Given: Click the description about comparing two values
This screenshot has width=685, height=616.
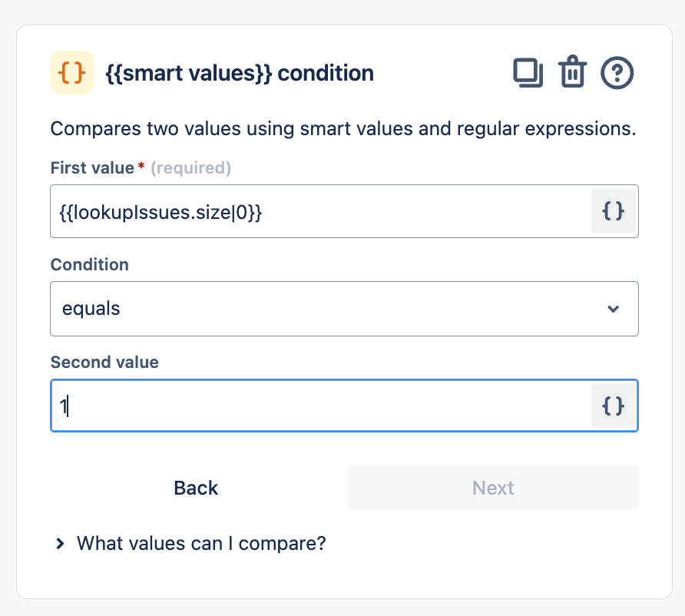Looking at the screenshot, I should (x=343, y=129).
